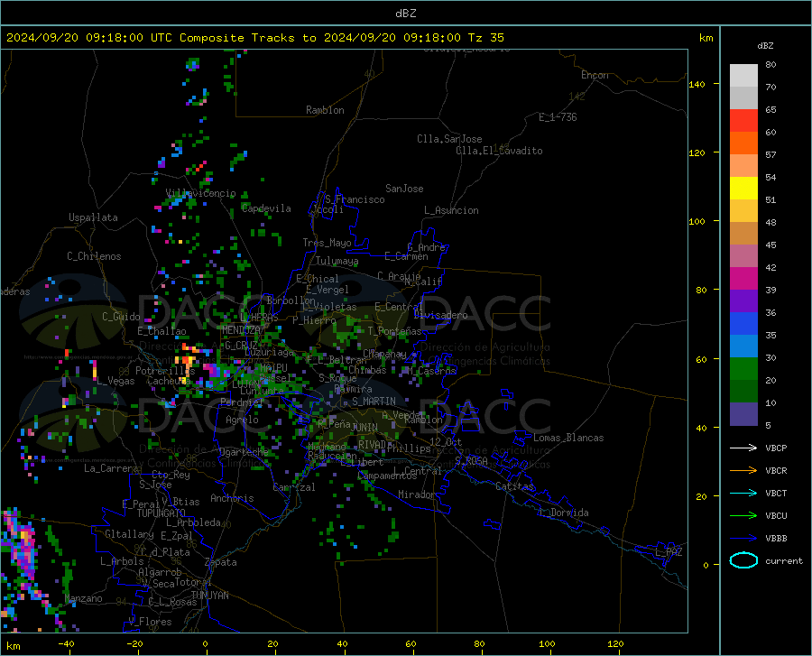Viewport: 812px width, 656px height.
Task: Click the 'Encon' map label
Action: [x=595, y=75]
